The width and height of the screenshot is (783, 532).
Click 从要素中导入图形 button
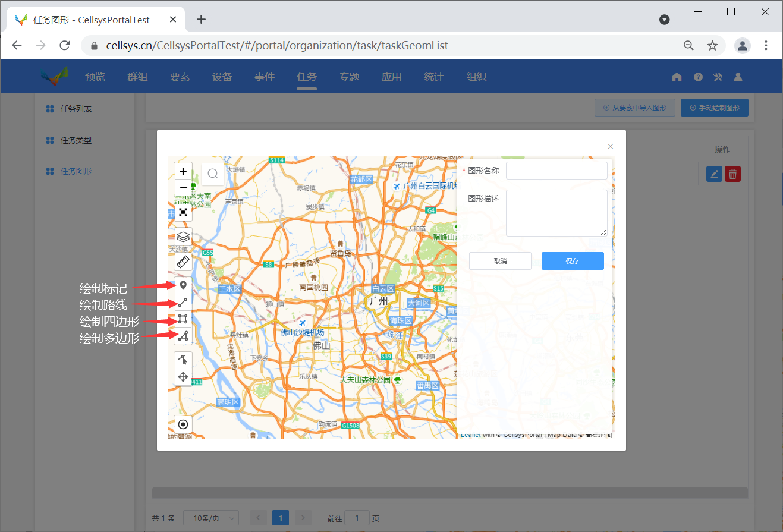(635, 108)
